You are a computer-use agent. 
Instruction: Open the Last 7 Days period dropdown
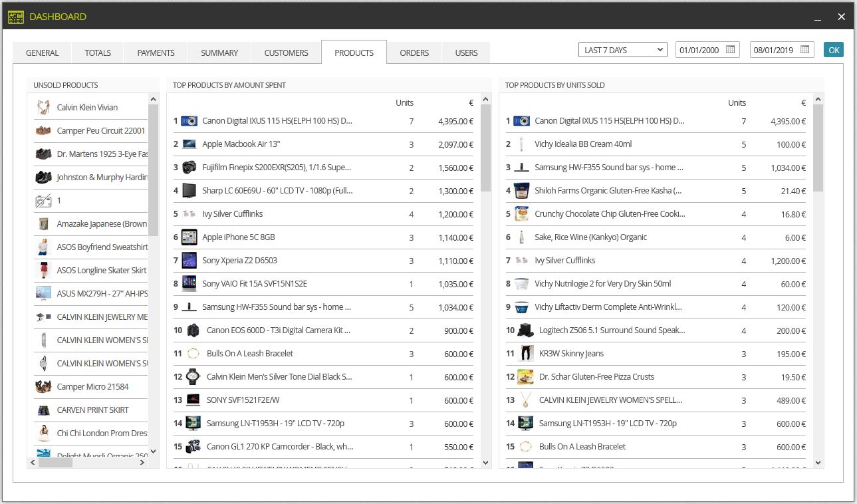click(623, 50)
